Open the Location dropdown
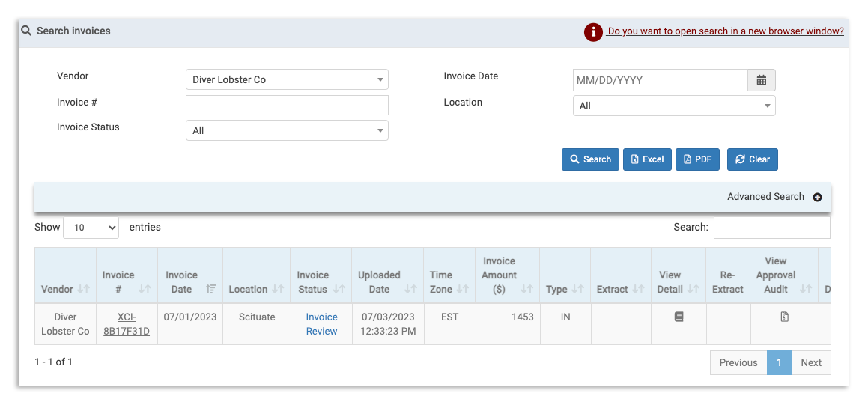The width and height of the screenshot is (868, 405). point(673,106)
